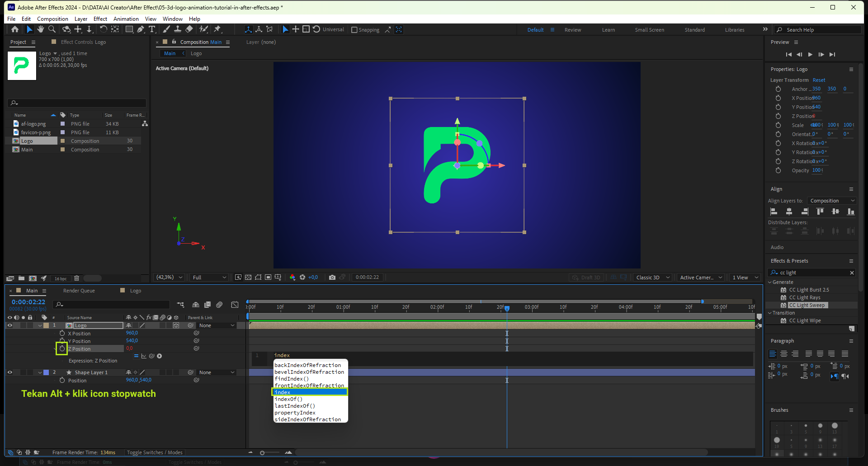
Task: Switch to the Render Queue tab
Action: click(x=79, y=291)
